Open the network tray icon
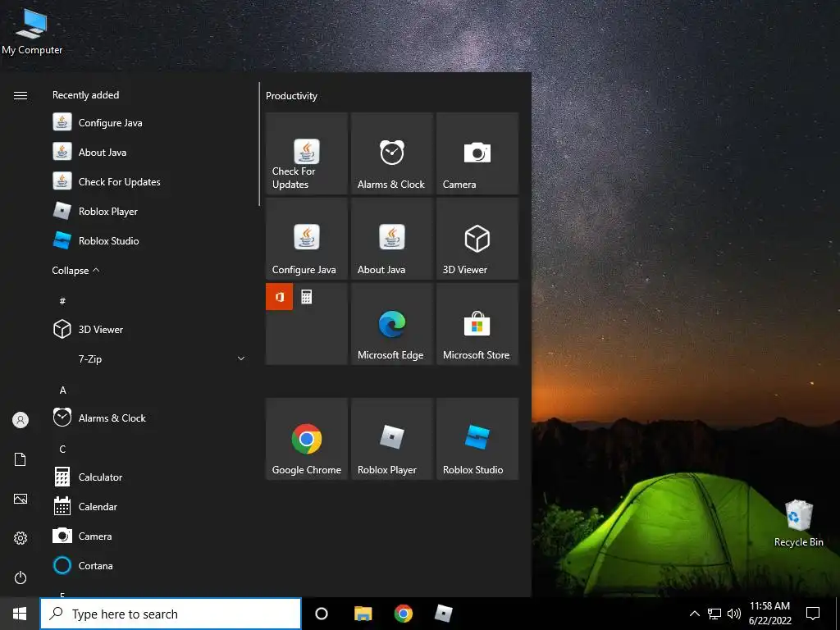 coord(714,614)
